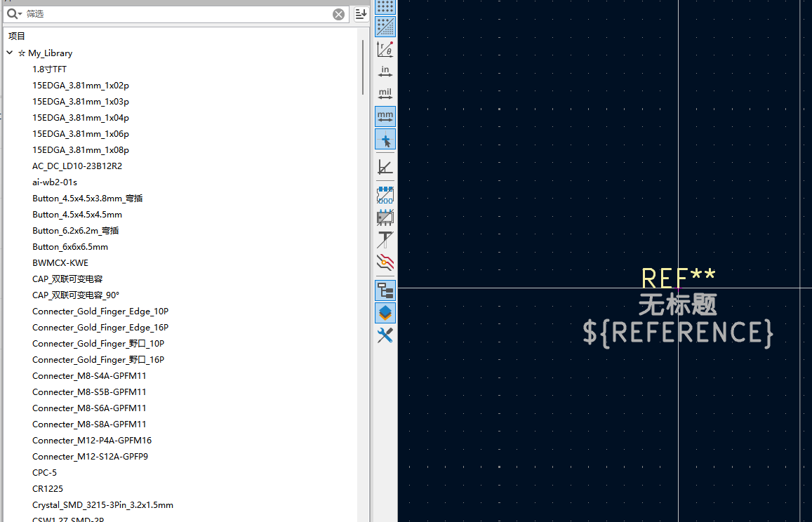Open the search options dropdown
This screenshot has width=812, height=522.
(14, 14)
